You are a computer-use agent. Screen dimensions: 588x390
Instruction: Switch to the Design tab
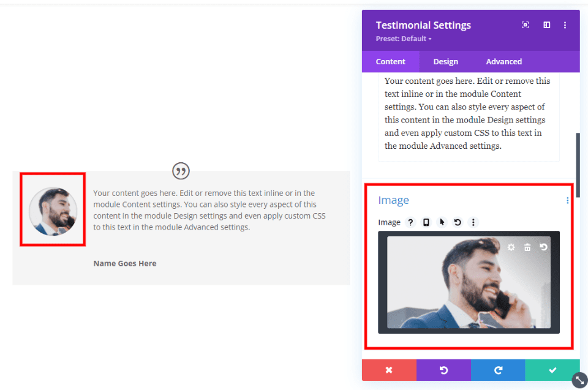[445, 61]
